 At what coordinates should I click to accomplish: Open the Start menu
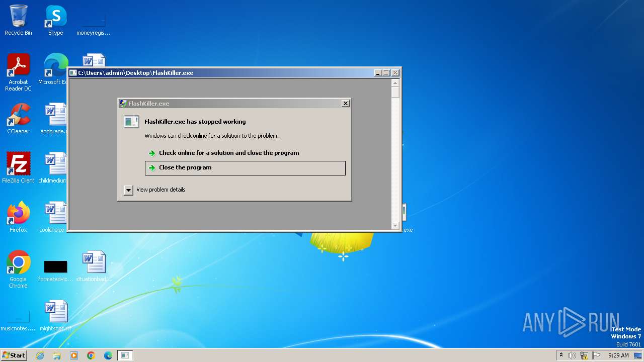(14, 355)
